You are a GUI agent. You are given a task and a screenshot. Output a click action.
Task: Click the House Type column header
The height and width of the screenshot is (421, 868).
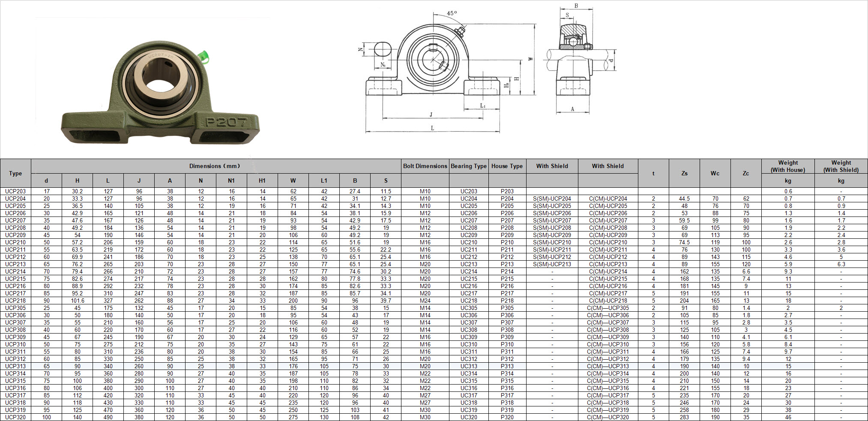point(507,166)
